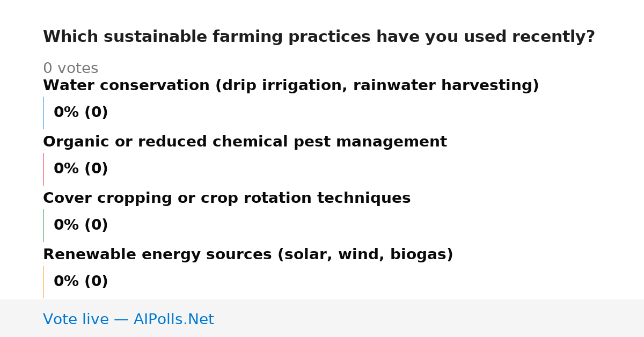Viewport: 644px width, 337px height.
Task: Select Renewable energy sources option label
Action: pos(248,255)
